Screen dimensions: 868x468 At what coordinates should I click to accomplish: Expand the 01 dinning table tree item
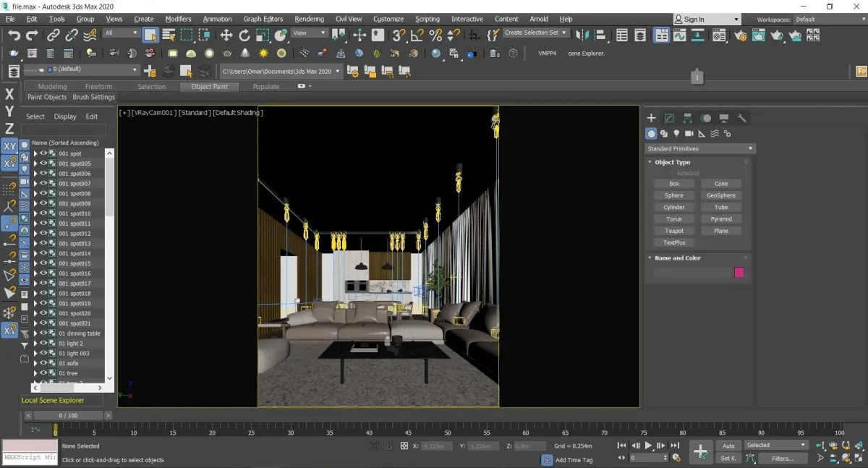(35, 333)
